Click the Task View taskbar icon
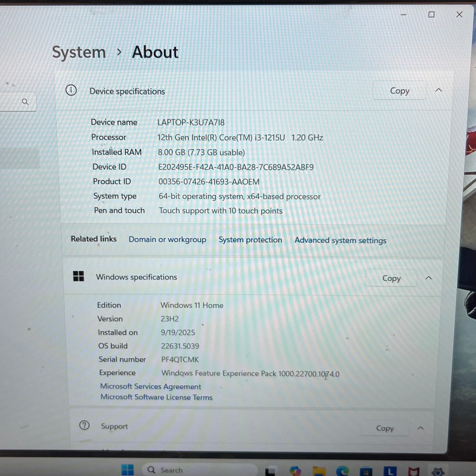This screenshot has height=476, width=476. tap(270, 472)
